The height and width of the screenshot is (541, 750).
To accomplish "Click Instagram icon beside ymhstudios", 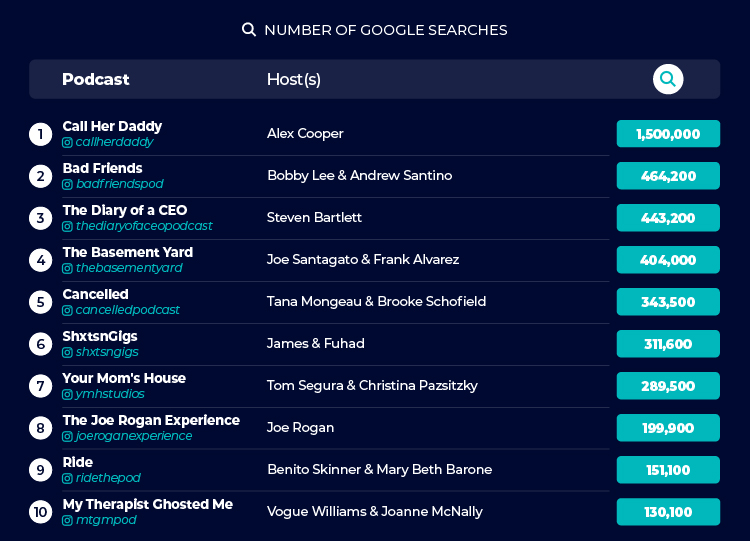I will [67, 395].
